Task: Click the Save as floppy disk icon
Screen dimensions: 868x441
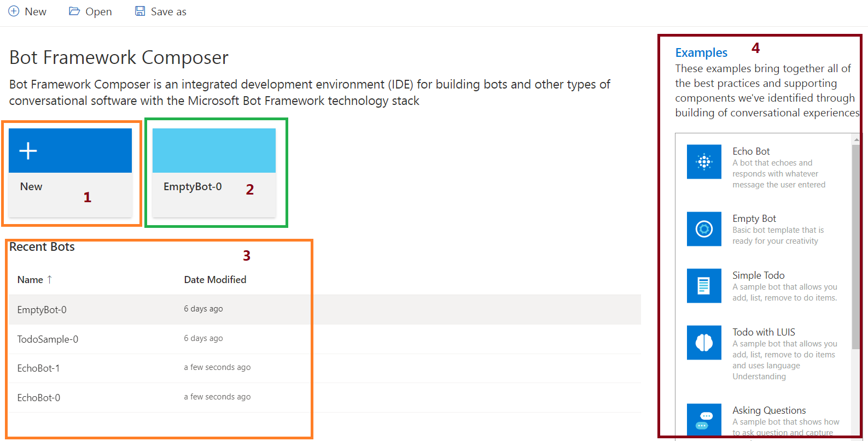Action: [x=140, y=11]
